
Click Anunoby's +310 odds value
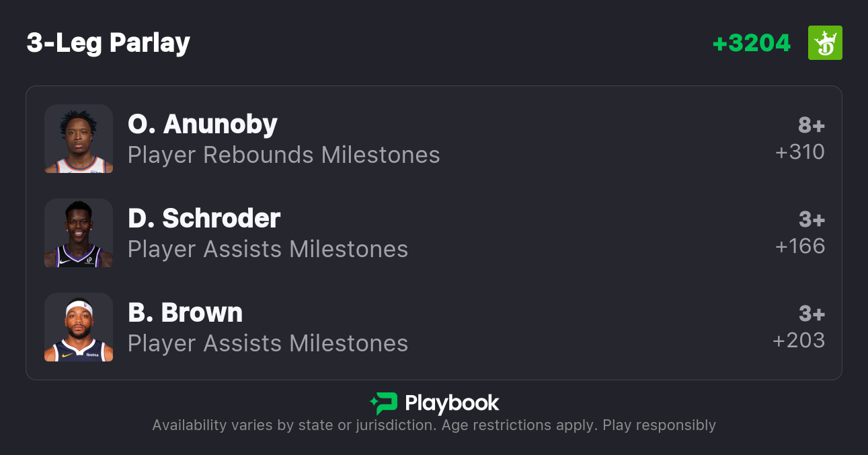tap(800, 152)
